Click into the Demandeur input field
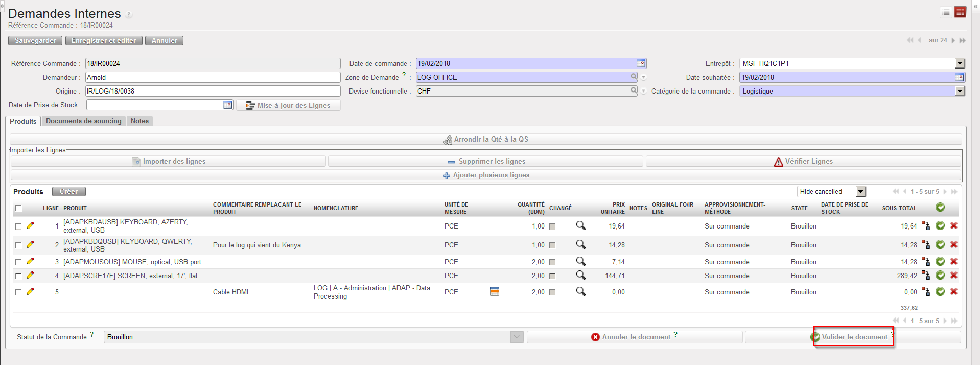The image size is (980, 365). click(212, 77)
